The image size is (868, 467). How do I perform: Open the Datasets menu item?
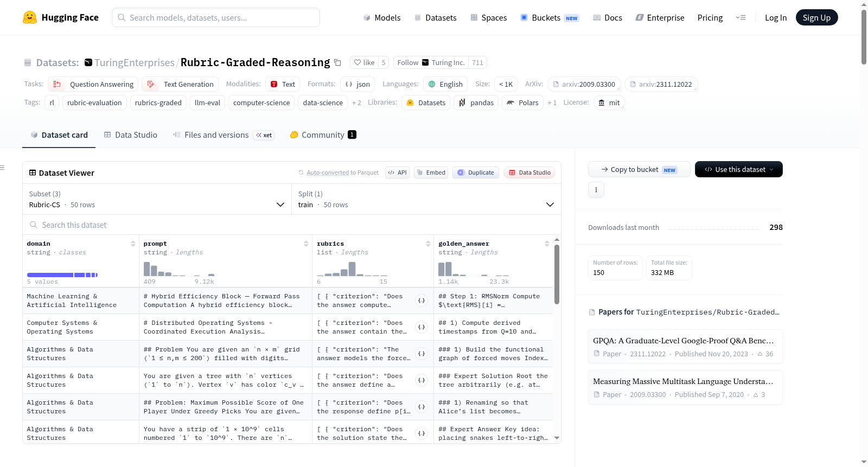pos(435,17)
